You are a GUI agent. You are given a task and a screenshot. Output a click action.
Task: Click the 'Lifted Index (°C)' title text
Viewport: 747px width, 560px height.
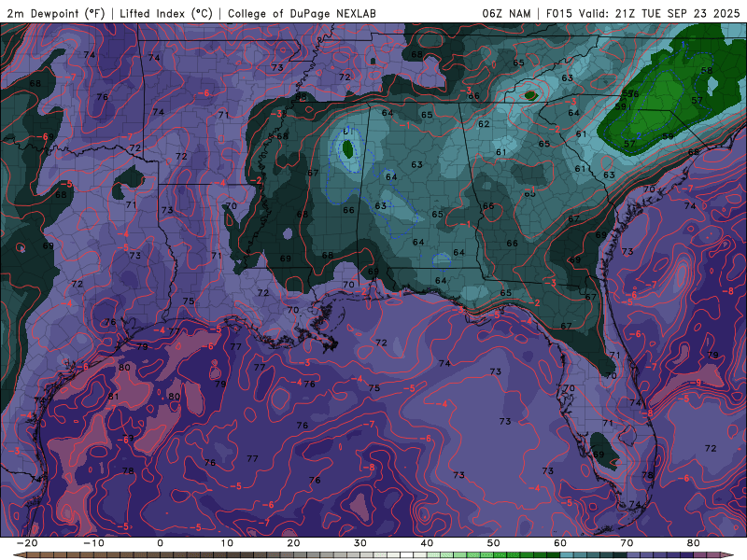tap(166, 13)
